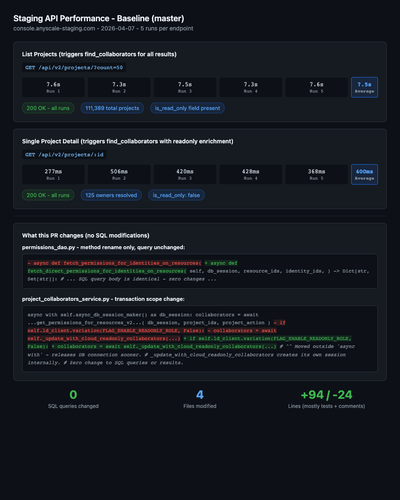Screen dimensions: 400x500
Task: Select the 7.6s Run 1 cell
Action: [x=53, y=87]
